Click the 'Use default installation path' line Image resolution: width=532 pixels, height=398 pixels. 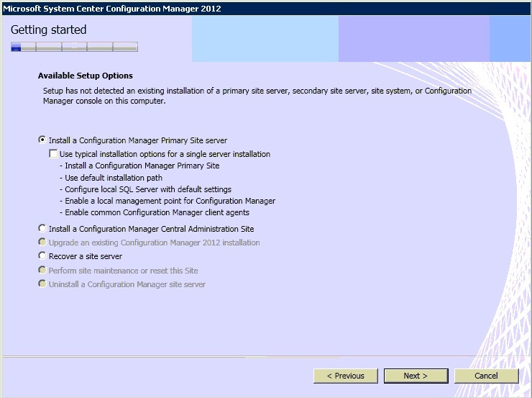click(x=111, y=178)
